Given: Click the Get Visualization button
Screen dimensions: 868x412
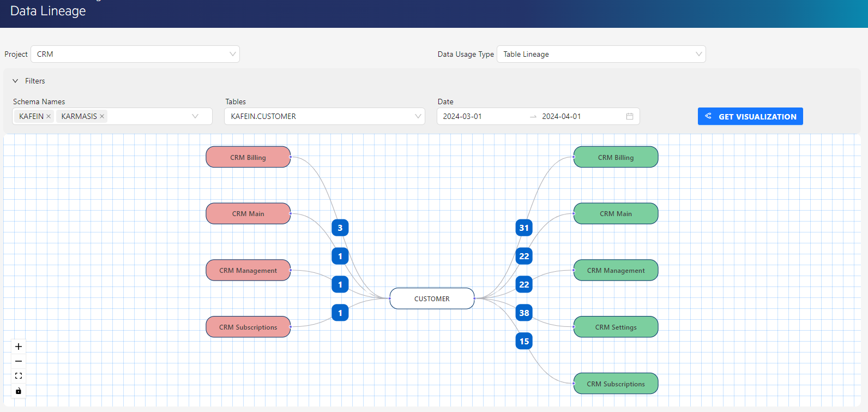Looking at the screenshot, I should click(x=750, y=116).
